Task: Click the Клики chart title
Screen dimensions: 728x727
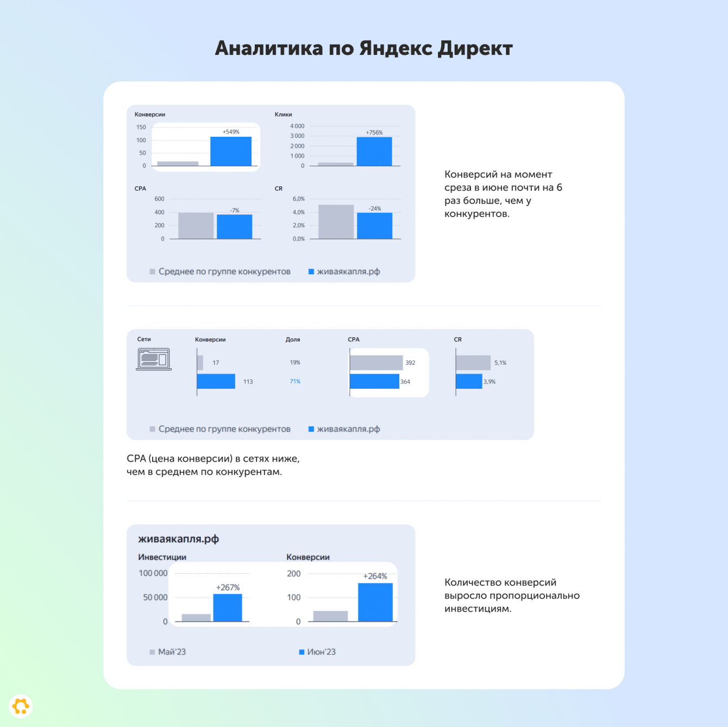Action: pos(284,115)
